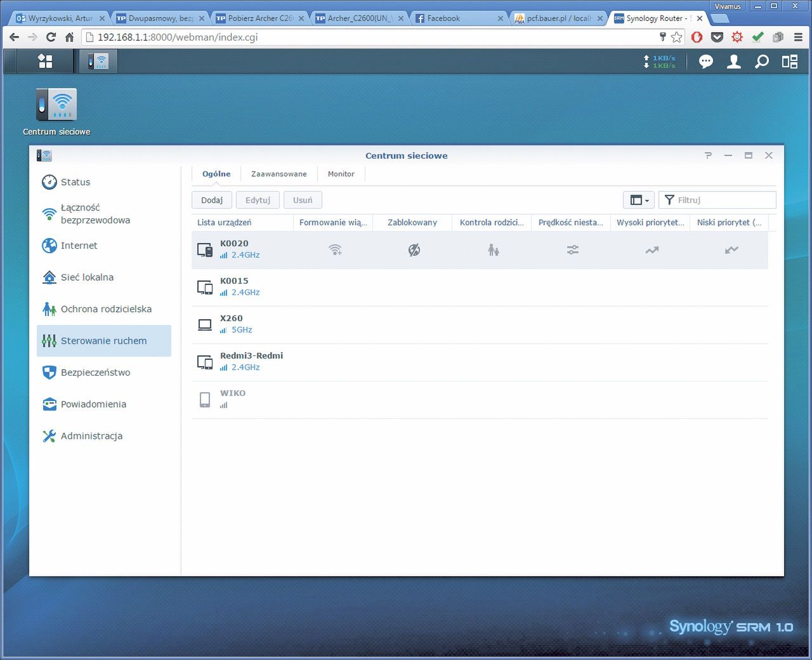Open the view mode dropdown
Screen dimensions: 812x660
tap(639, 200)
